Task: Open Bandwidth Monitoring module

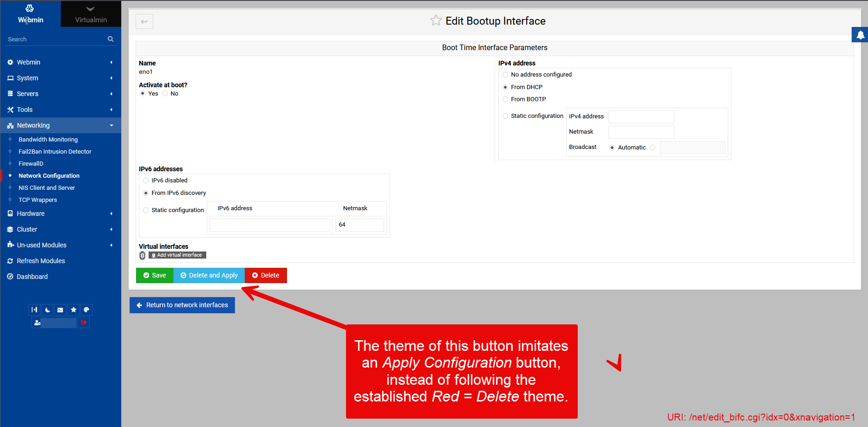Action: [x=48, y=140]
